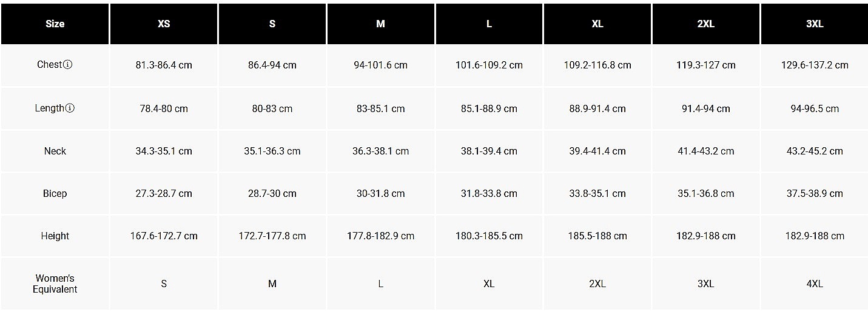
Task: Click the S size column header
Action: (x=272, y=24)
